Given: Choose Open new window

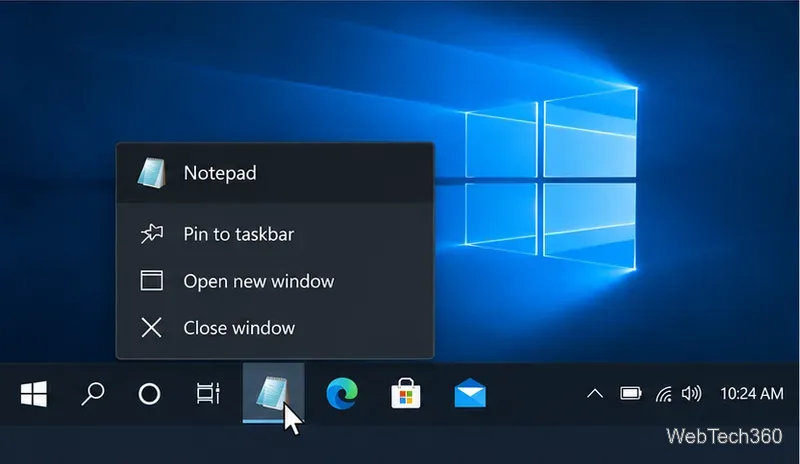Looking at the screenshot, I should [x=276, y=281].
